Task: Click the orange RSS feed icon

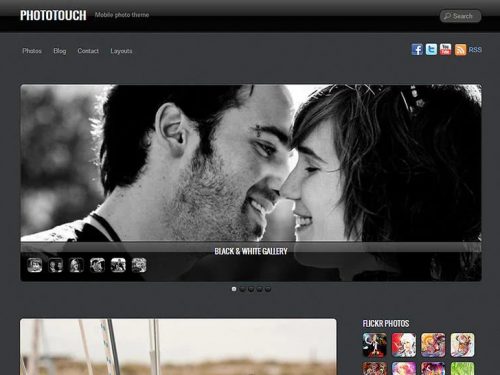Action: click(x=460, y=50)
